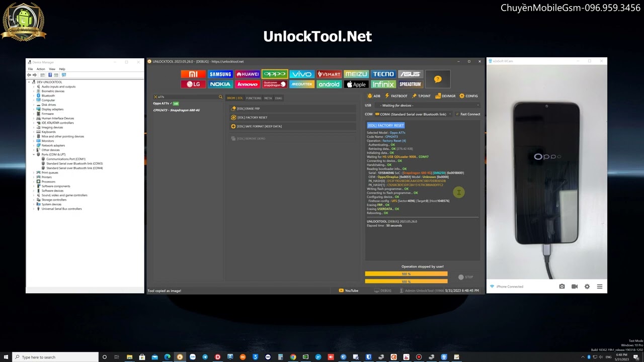Viewport: 644px width, 362px height.
Task: Select CPH2473 - Snapdragon 680 4G entry
Action: 177,110
